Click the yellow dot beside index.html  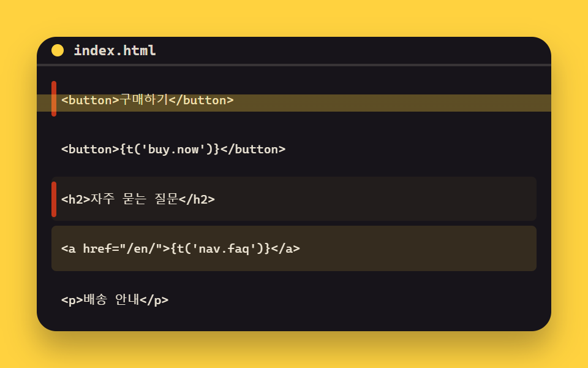(x=58, y=50)
